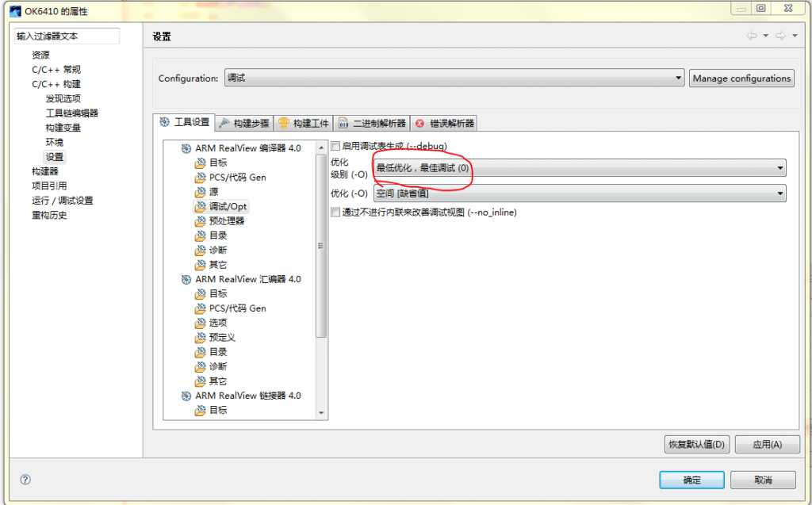Open the Configuration 调试 dropdown
Image resolution: width=812 pixels, height=505 pixels.
454,78
